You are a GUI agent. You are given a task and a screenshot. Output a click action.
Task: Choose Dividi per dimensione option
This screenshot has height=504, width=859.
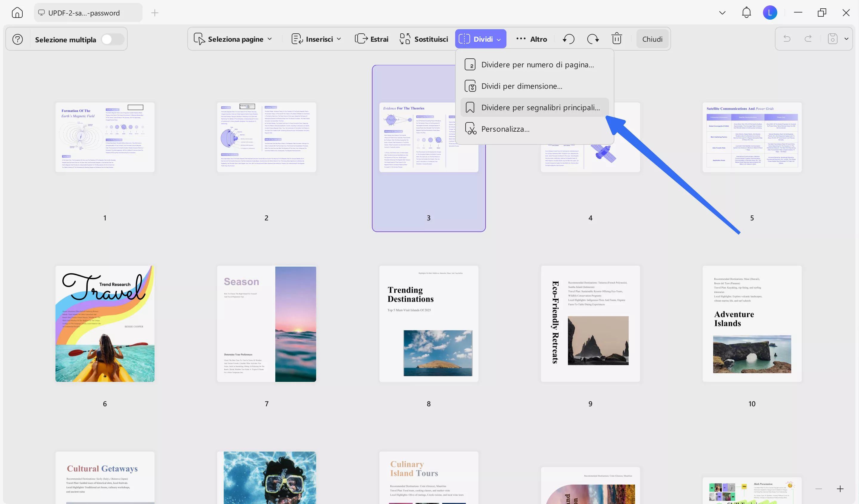[x=522, y=86]
